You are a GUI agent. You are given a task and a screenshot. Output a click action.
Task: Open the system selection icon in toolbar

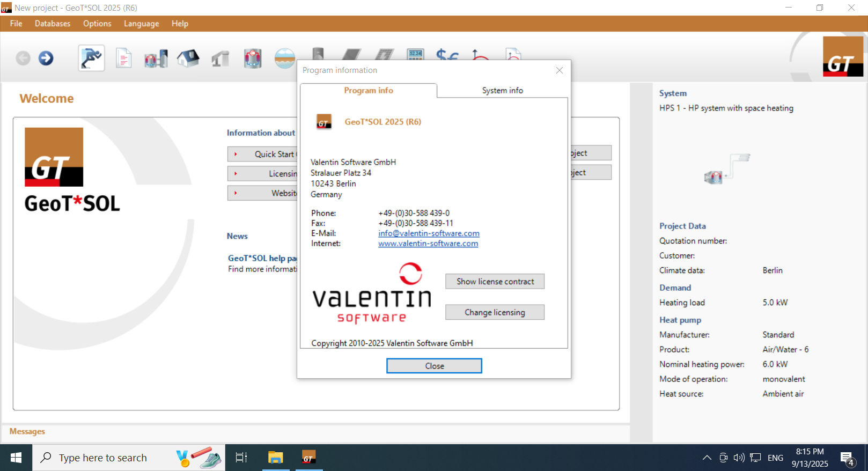[156, 58]
